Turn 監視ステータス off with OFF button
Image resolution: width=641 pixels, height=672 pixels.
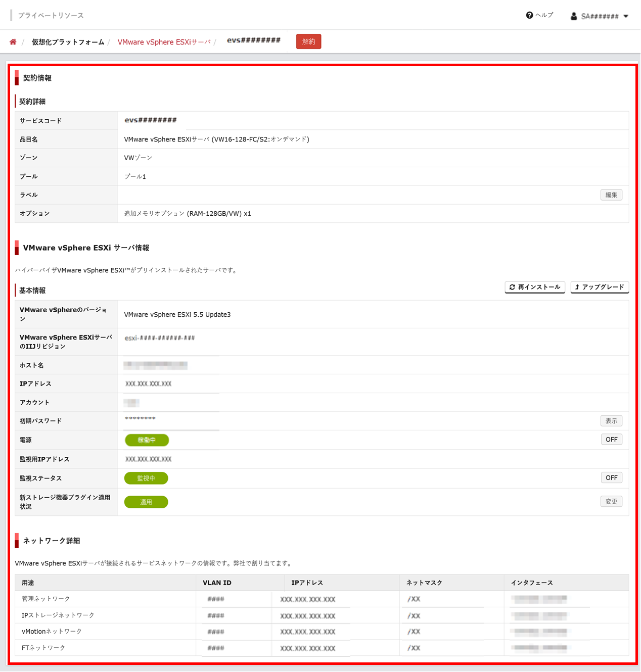click(611, 477)
